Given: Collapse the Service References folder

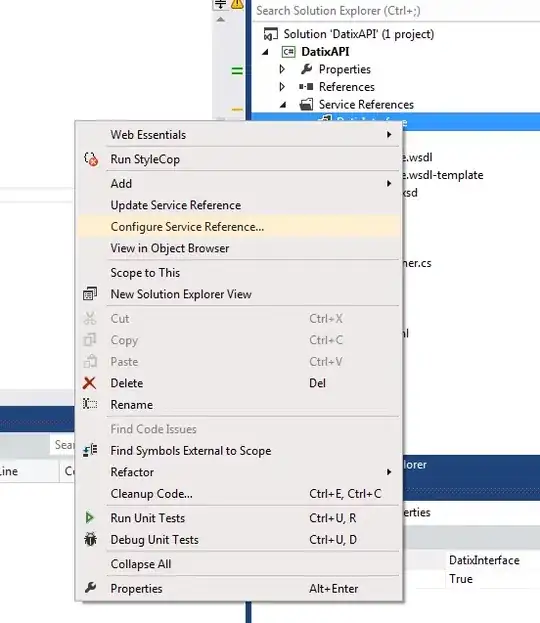Looking at the screenshot, I should [x=283, y=105].
